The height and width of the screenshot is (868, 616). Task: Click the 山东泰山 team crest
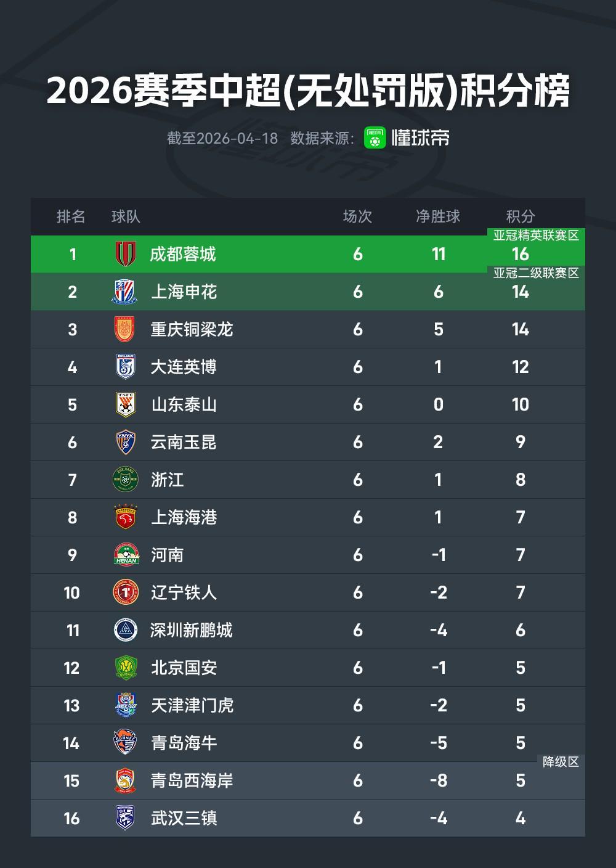125,404
